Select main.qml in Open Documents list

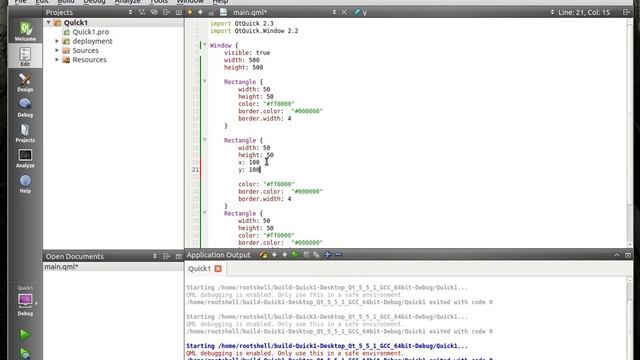pos(113,267)
